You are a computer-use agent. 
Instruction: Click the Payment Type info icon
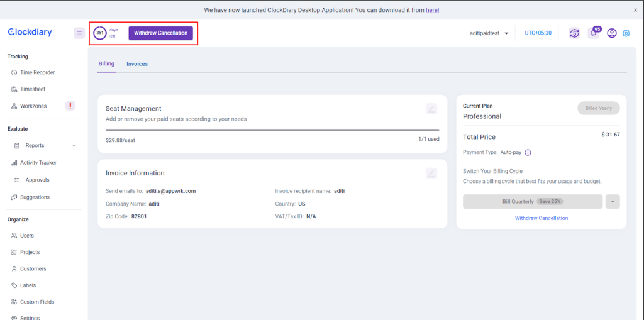528,152
